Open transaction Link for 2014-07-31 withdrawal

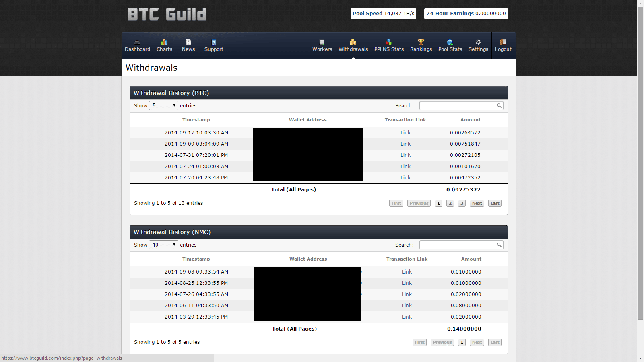pyautogui.click(x=405, y=155)
